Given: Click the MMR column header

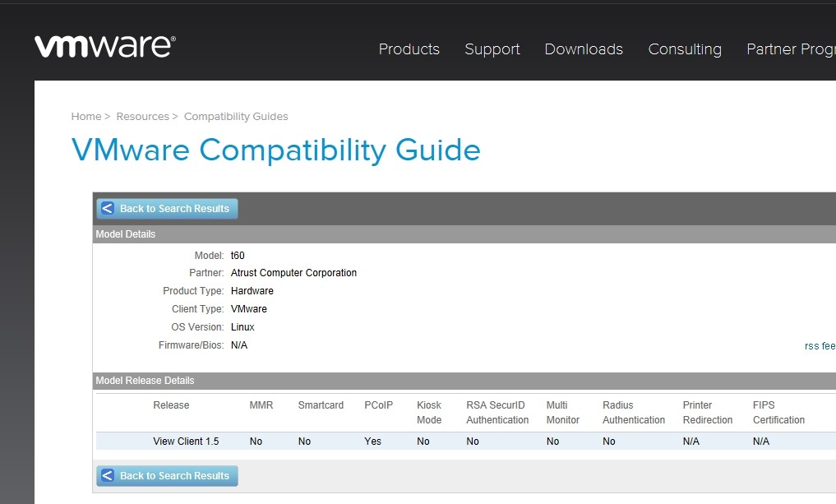Looking at the screenshot, I should point(261,405).
